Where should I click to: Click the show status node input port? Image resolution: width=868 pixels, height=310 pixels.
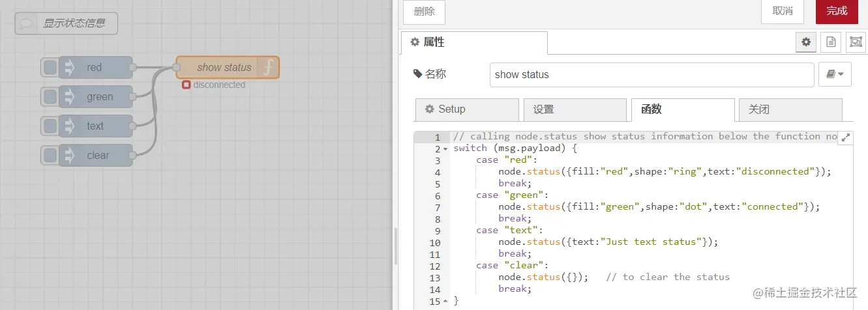point(176,67)
